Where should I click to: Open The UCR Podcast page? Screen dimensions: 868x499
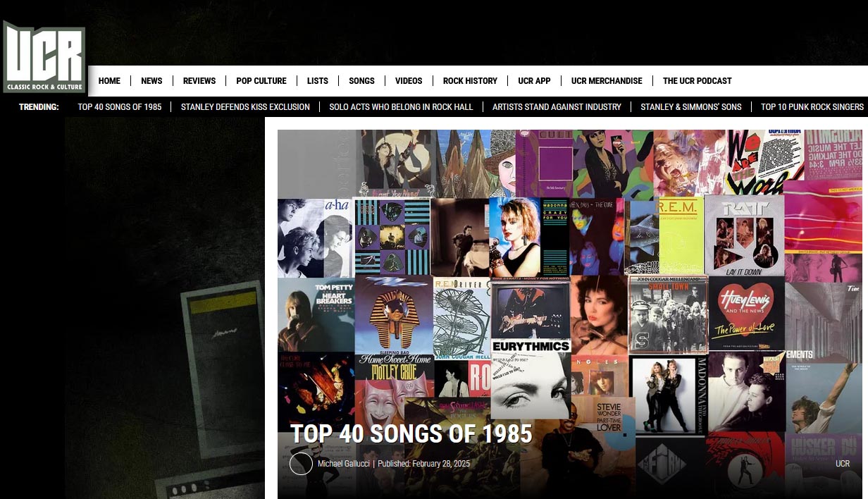(x=697, y=81)
